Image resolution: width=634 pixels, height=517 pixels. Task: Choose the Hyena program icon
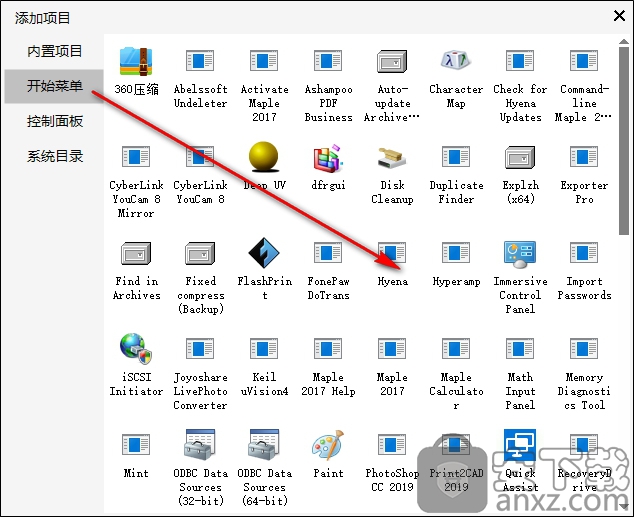[392, 253]
